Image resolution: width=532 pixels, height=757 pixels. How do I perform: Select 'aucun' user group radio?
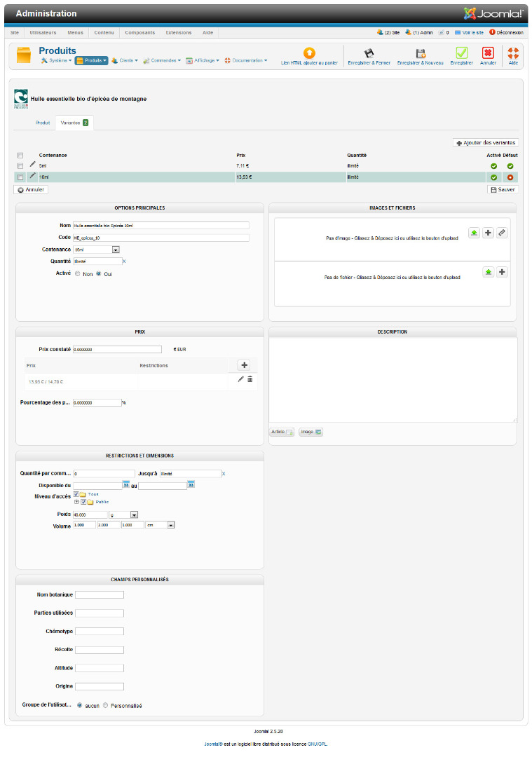(x=80, y=705)
